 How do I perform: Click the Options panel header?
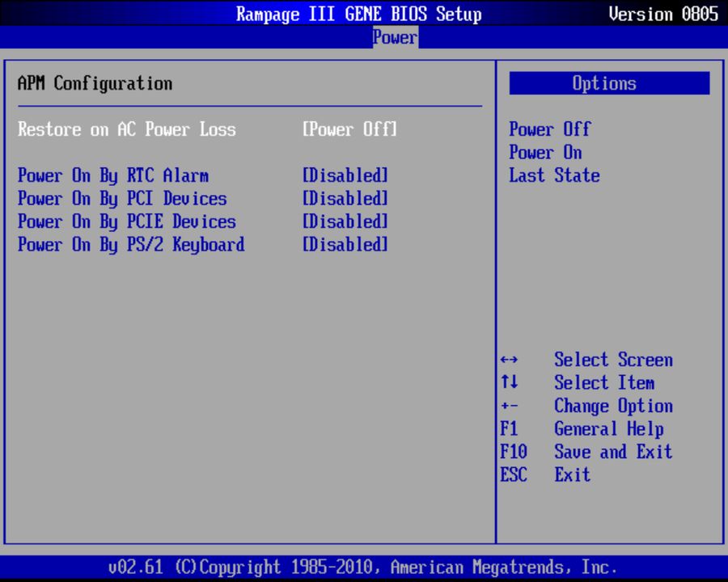click(609, 83)
